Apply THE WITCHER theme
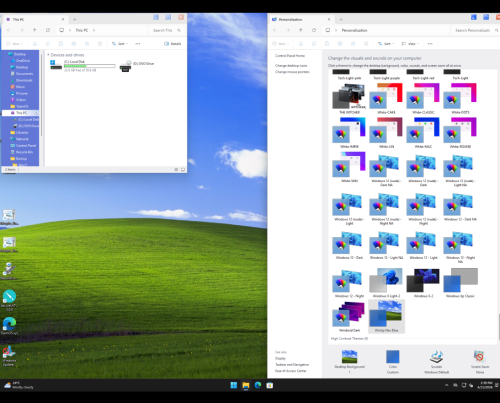This screenshot has width=500, height=403. click(x=349, y=99)
